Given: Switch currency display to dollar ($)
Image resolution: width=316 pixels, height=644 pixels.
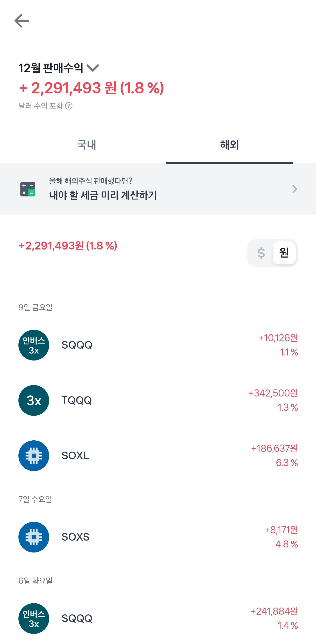Looking at the screenshot, I should 261,253.
